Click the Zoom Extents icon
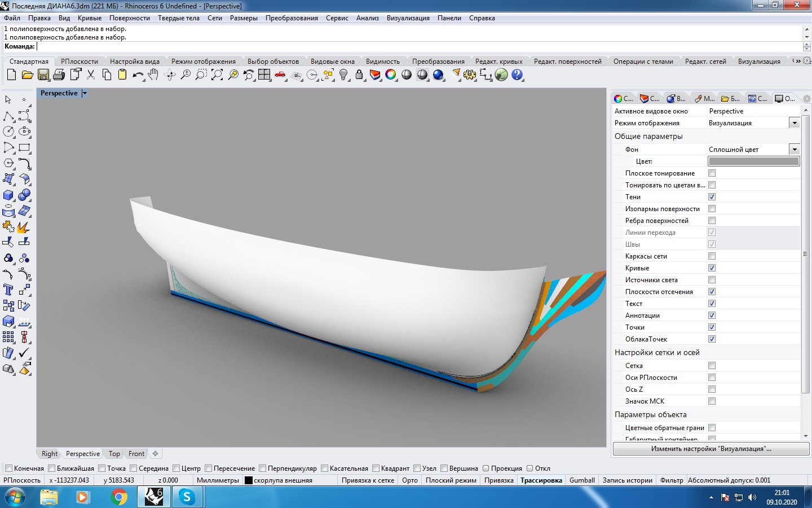This screenshot has width=812, height=508. pos(217,75)
